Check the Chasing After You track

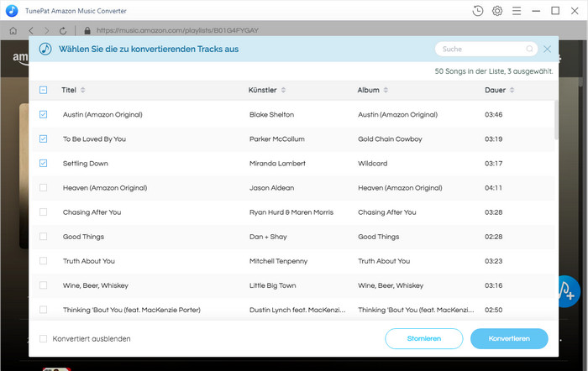click(43, 212)
